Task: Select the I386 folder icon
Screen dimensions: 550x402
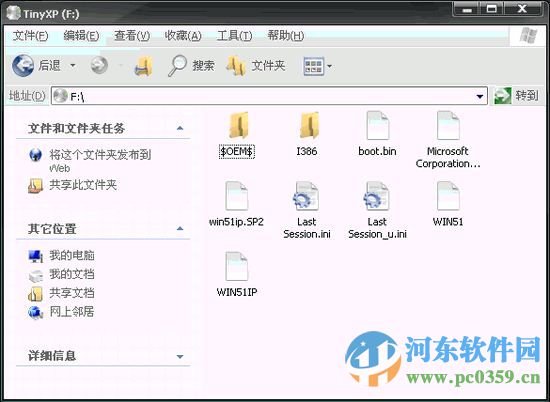Action: tap(309, 125)
